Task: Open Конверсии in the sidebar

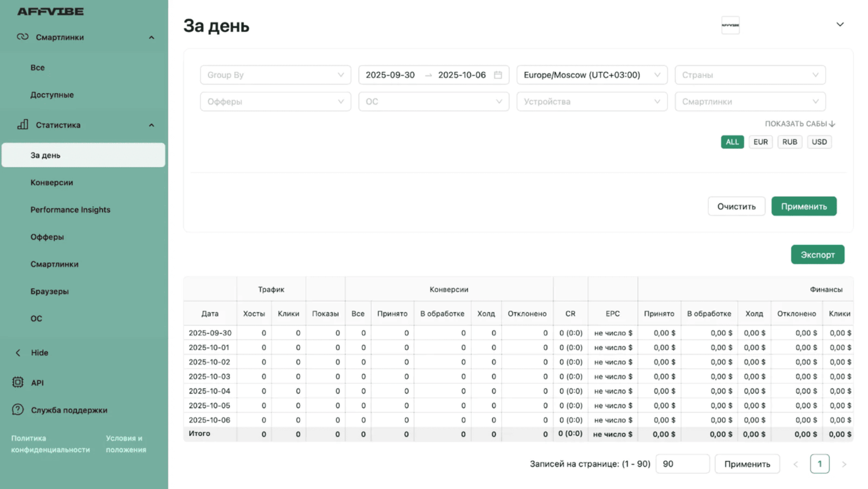Action: click(x=52, y=182)
